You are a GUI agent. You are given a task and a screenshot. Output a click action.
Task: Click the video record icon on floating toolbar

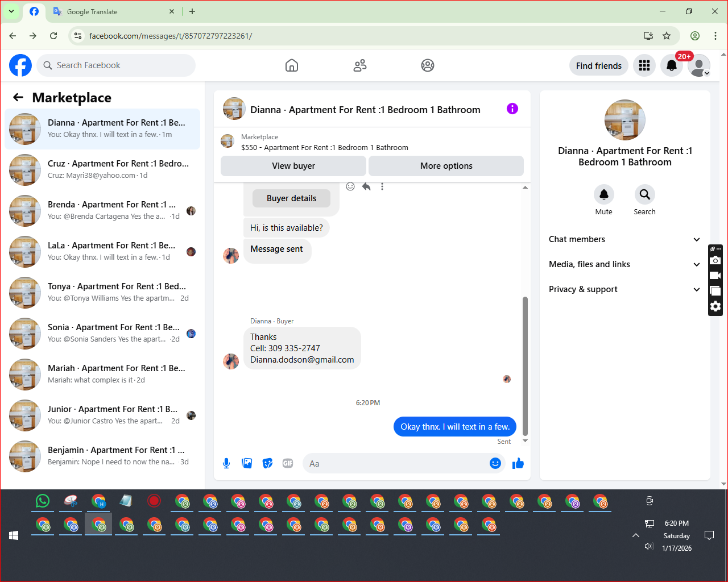point(715,276)
